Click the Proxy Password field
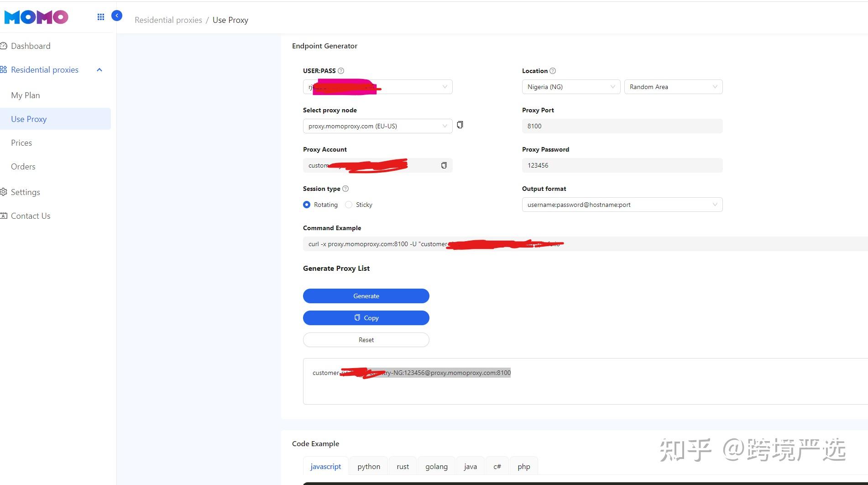The image size is (868, 485). coord(622,165)
